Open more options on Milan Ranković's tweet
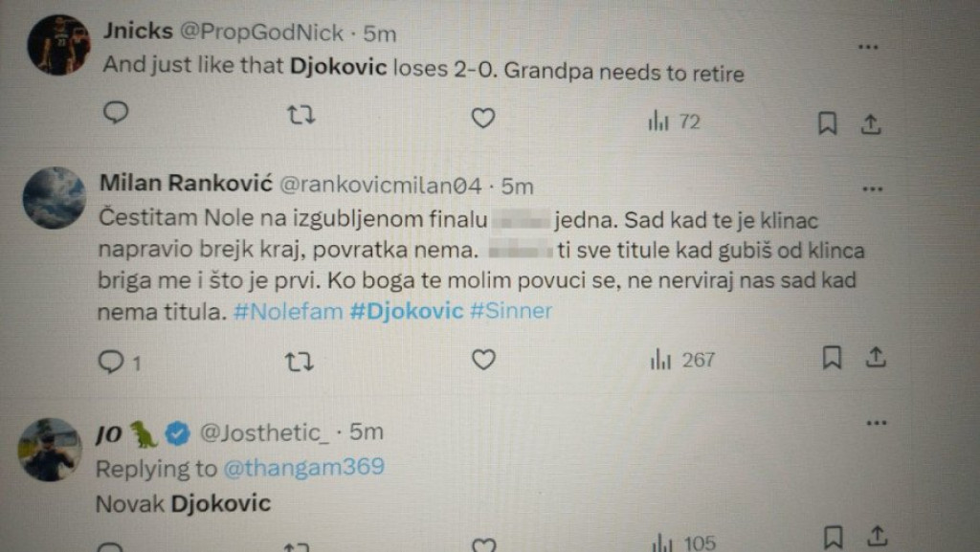 (872, 189)
